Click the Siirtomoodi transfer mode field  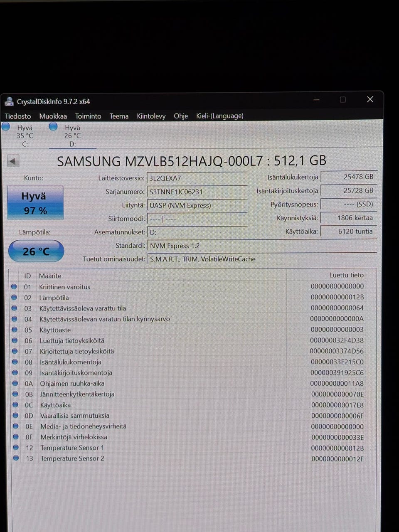tap(197, 219)
